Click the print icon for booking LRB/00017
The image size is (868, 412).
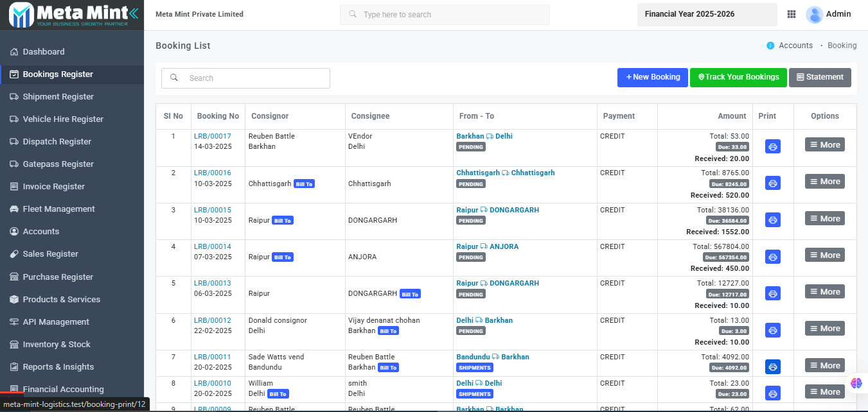coord(773,146)
